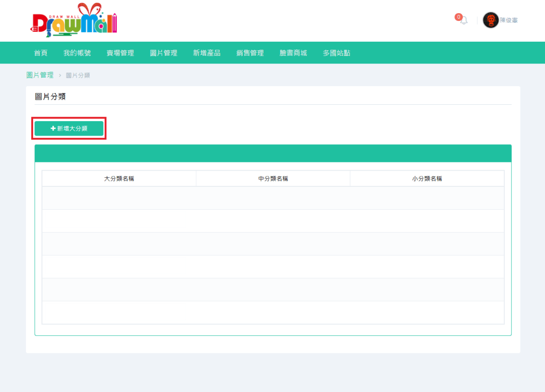Click the user avatar picture
The image size is (545, 392).
pyautogui.click(x=490, y=20)
